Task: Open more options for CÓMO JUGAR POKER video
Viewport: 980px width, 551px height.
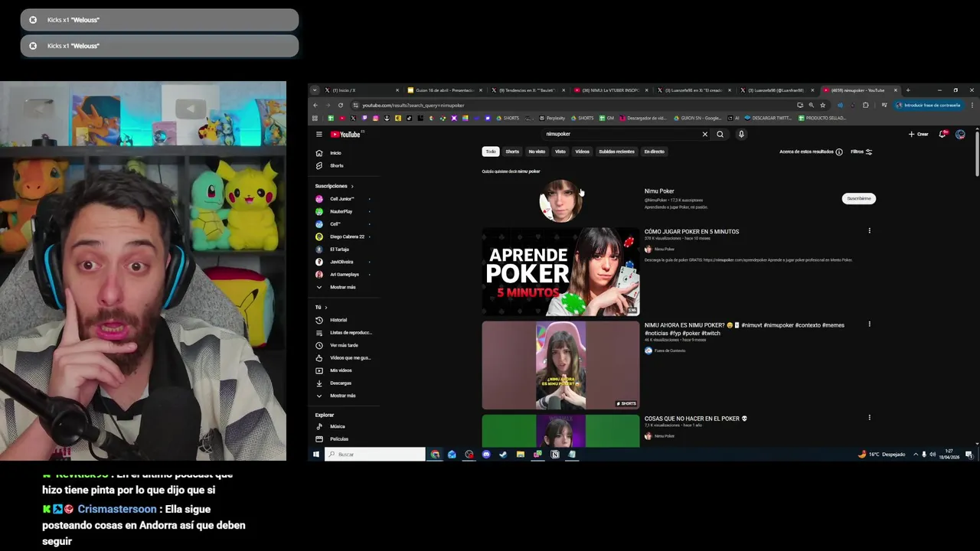Action: 869,230
